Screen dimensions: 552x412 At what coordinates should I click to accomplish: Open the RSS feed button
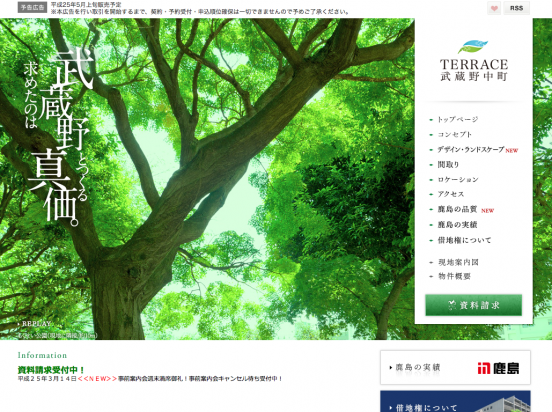click(516, 8)
